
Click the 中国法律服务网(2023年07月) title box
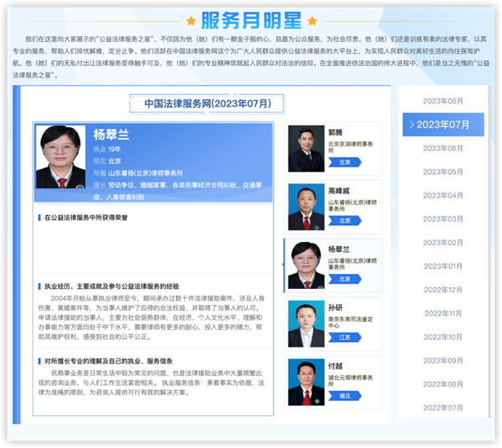click(207, 104)
